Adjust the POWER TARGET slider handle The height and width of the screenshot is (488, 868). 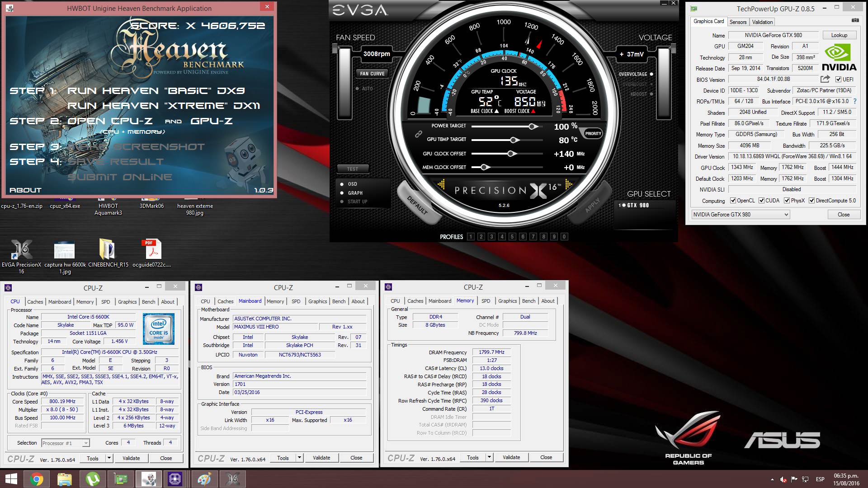pos(533,127)
